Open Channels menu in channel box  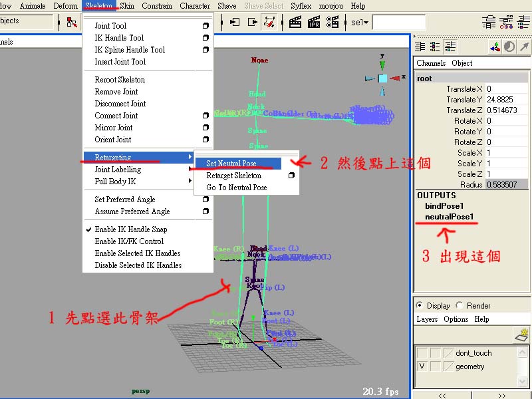point(431,63)
